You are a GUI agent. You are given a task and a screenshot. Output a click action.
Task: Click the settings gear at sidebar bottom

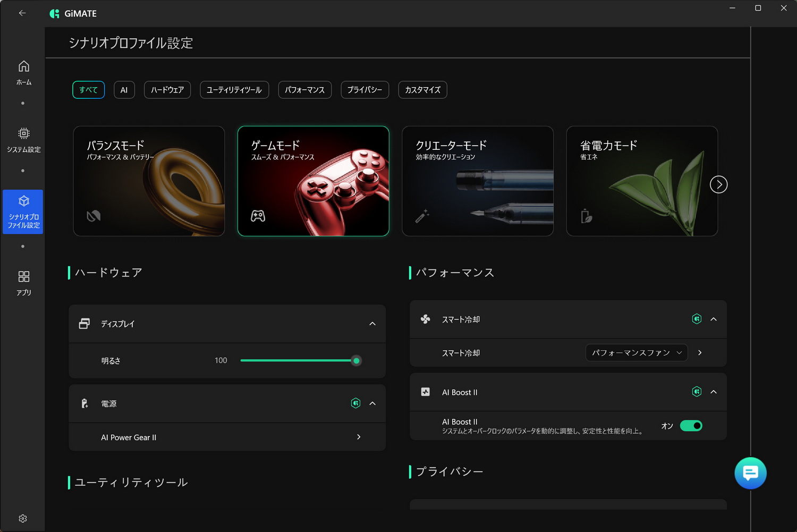[x=23, y=518]
